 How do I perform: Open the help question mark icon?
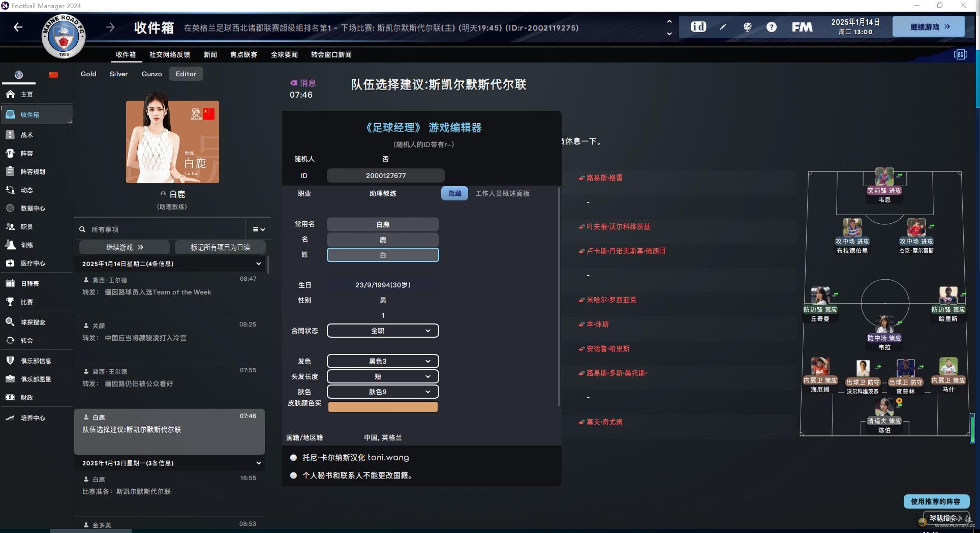[x=772, y=27]
